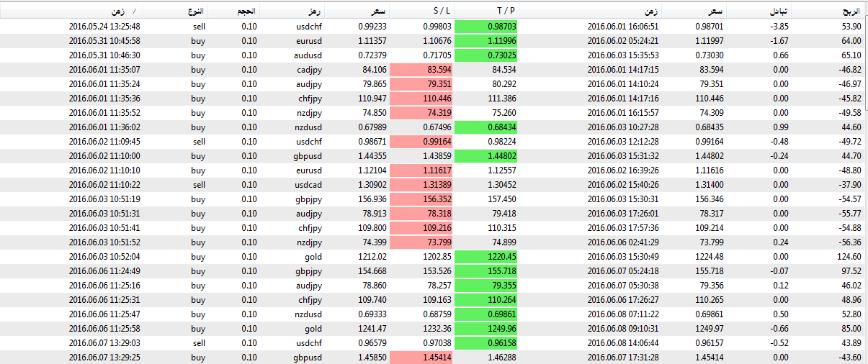Click the green T/P cell 0.96158
This screenshot has height=364, width=868.
[486, 343]
